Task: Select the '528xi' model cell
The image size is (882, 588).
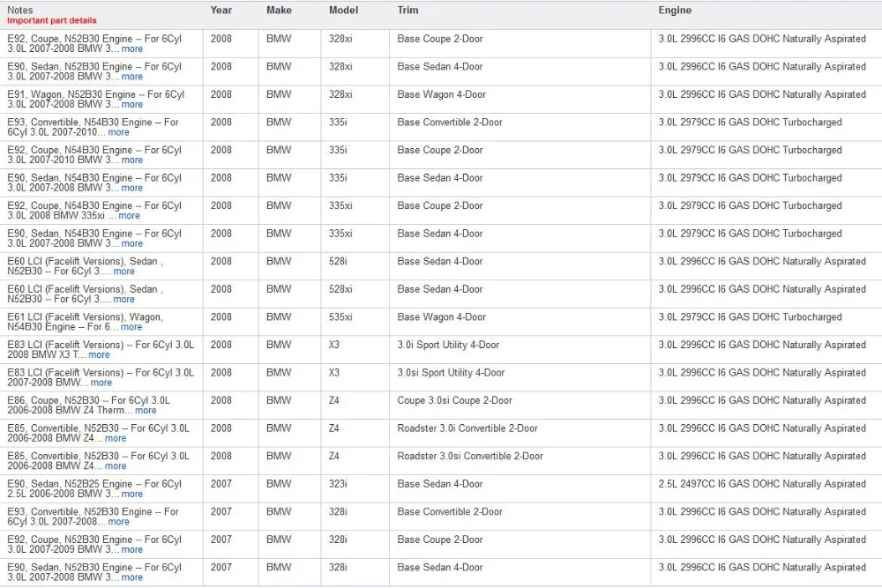Action: point(340,289)
